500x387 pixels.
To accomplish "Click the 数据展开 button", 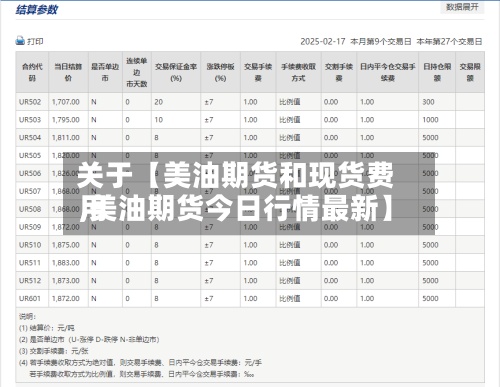I will click(x=462, y=7).
